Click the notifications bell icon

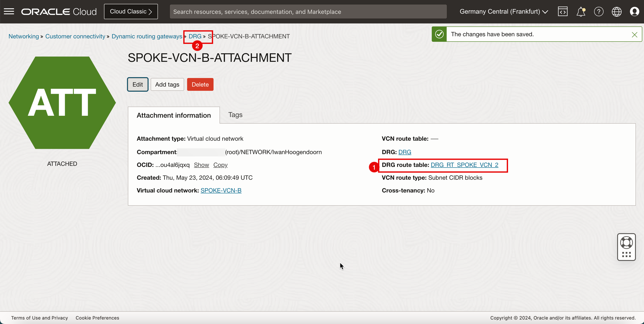coord(580,12)
